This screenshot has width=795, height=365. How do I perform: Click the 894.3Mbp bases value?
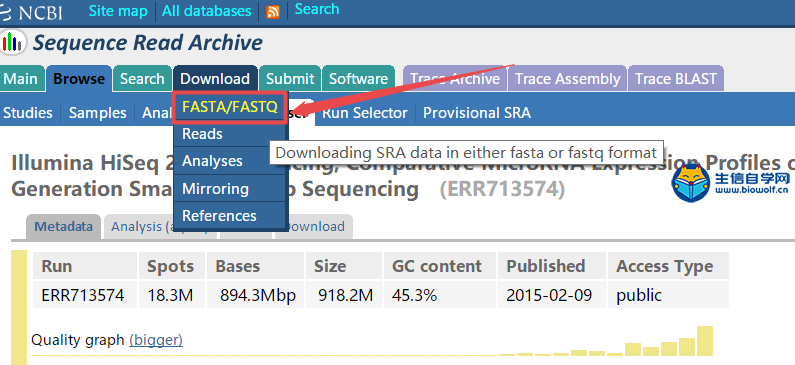coord(258,295)
